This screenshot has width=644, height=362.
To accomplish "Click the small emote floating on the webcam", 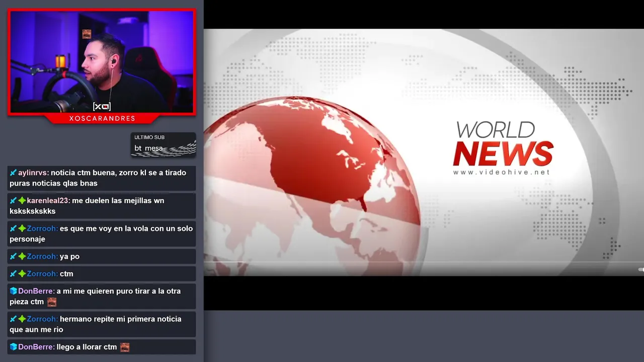I will (x=87, y=34).
